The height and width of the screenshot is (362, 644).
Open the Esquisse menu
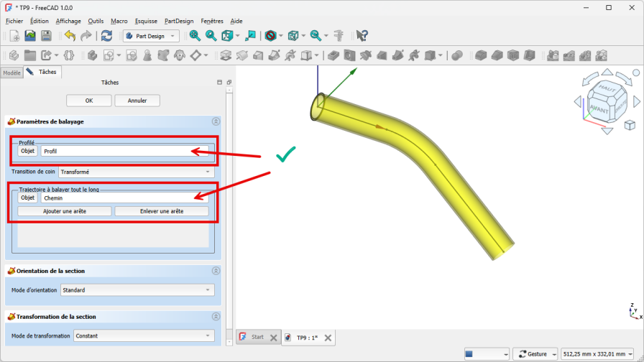146,22
